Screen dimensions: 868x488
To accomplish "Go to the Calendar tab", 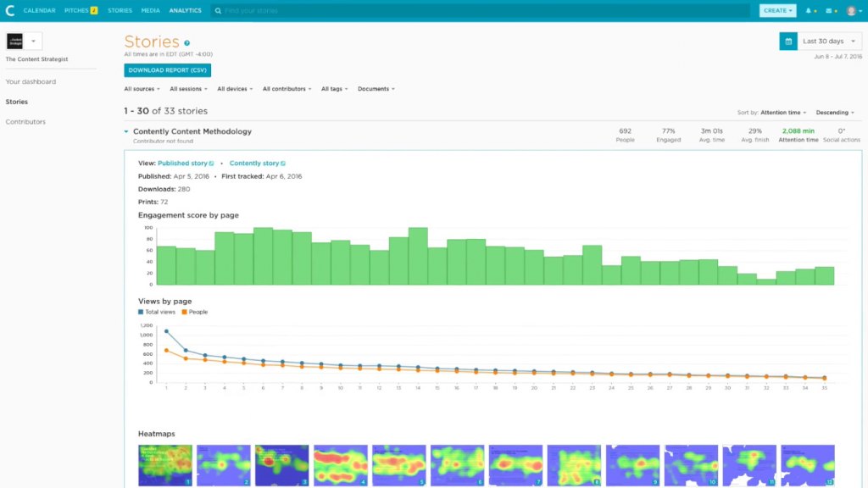I will click(x=39, y=10).
